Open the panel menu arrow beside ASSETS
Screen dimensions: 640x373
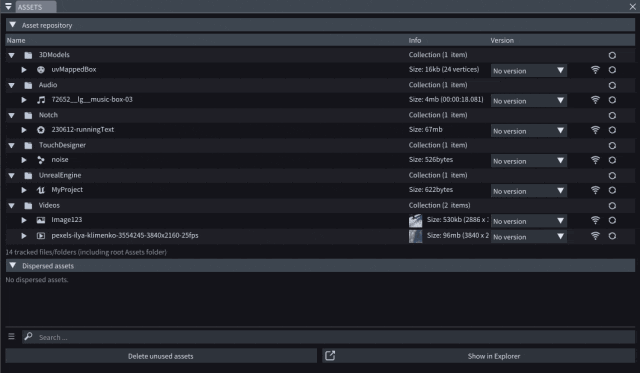tap(8, 7)
